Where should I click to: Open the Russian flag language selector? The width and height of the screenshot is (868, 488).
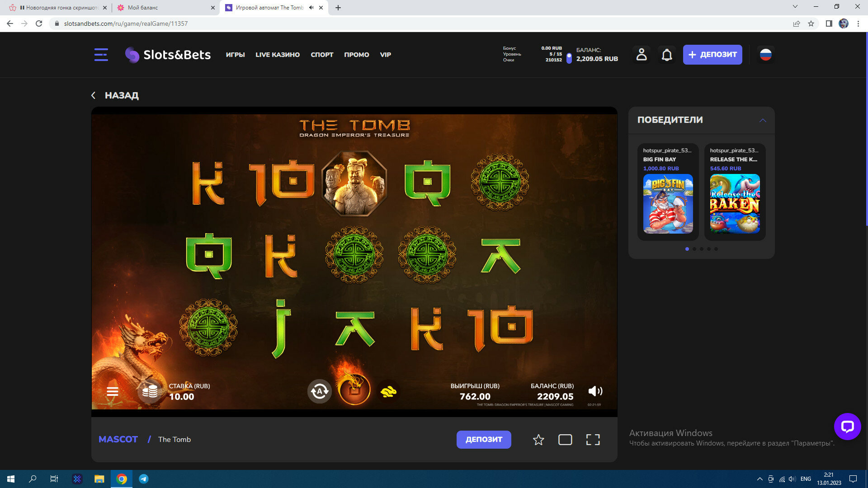coord(765,55)
